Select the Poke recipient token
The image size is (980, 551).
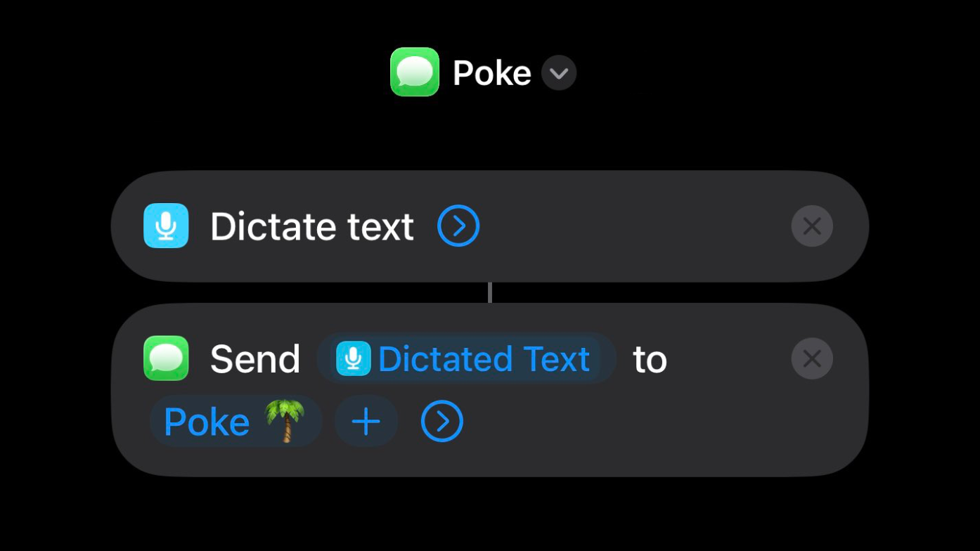point(236,422)
